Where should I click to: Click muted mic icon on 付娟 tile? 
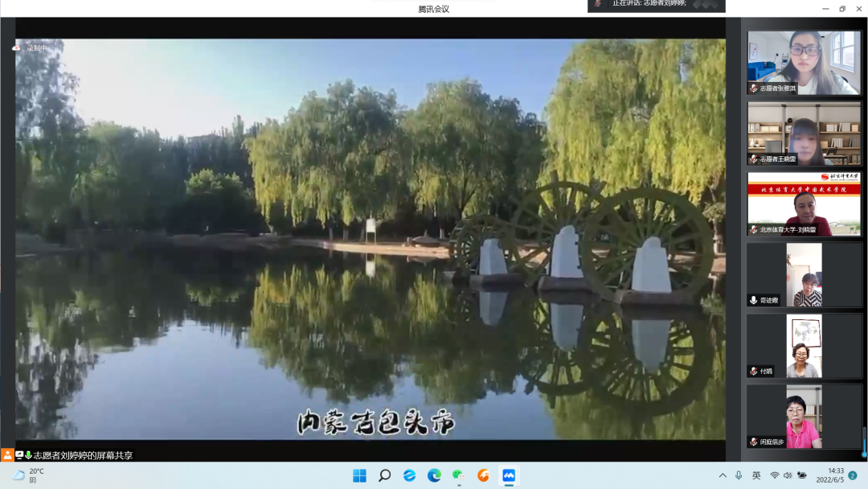(753, 371)
